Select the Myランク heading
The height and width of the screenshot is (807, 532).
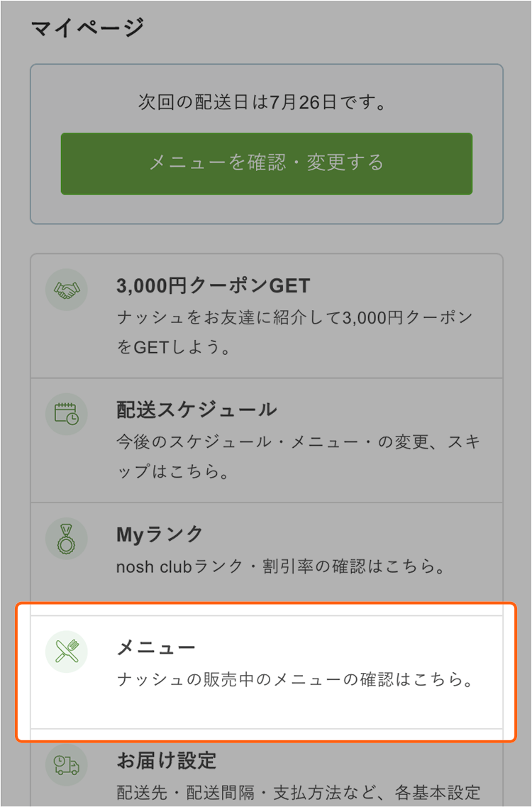pyautogui.click(x=160, y=534)
